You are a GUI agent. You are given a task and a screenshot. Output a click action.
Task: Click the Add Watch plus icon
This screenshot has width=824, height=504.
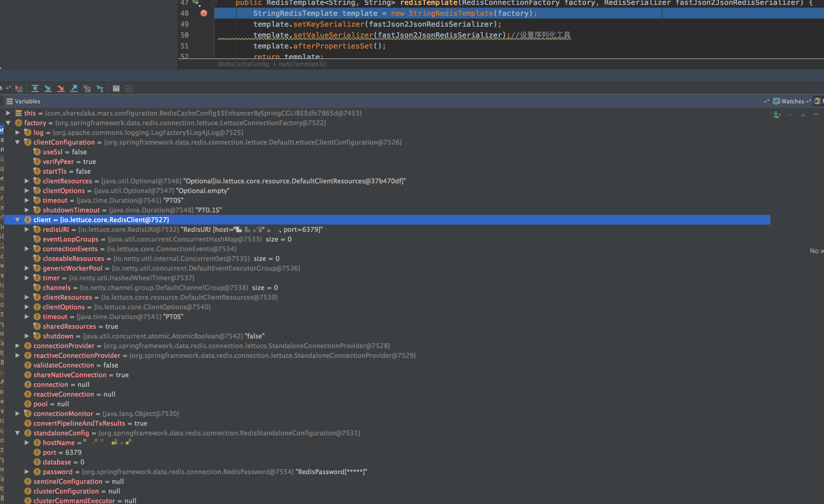click(776, 115)
